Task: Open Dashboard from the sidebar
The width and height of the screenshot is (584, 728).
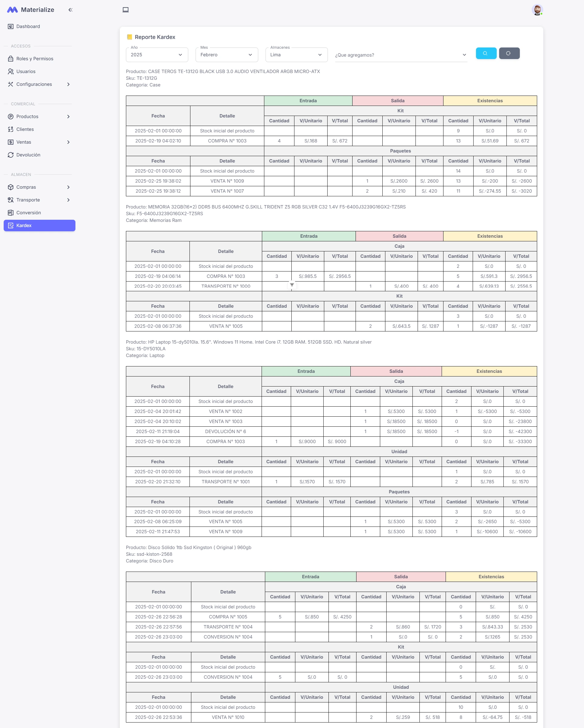Action: coord(28,26)
